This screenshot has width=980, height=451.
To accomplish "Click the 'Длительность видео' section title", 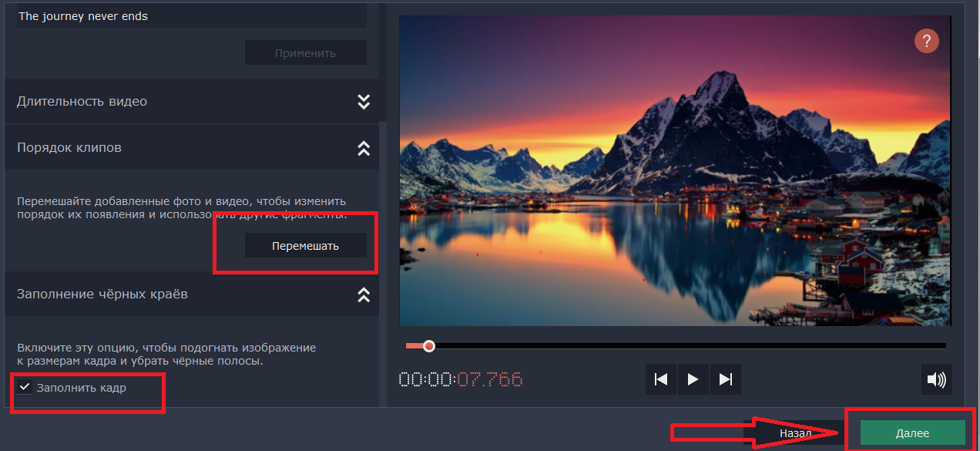I will (x=82, y=102).
